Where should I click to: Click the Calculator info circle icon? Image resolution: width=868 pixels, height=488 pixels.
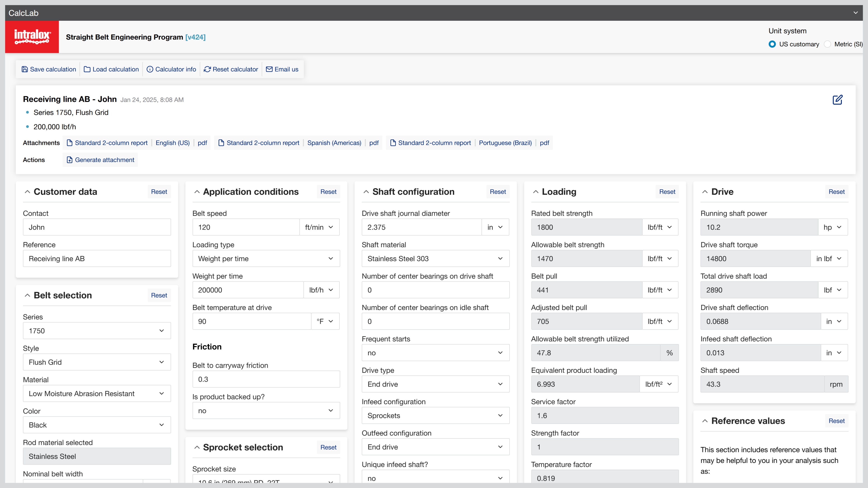click(x=150, y=69)
